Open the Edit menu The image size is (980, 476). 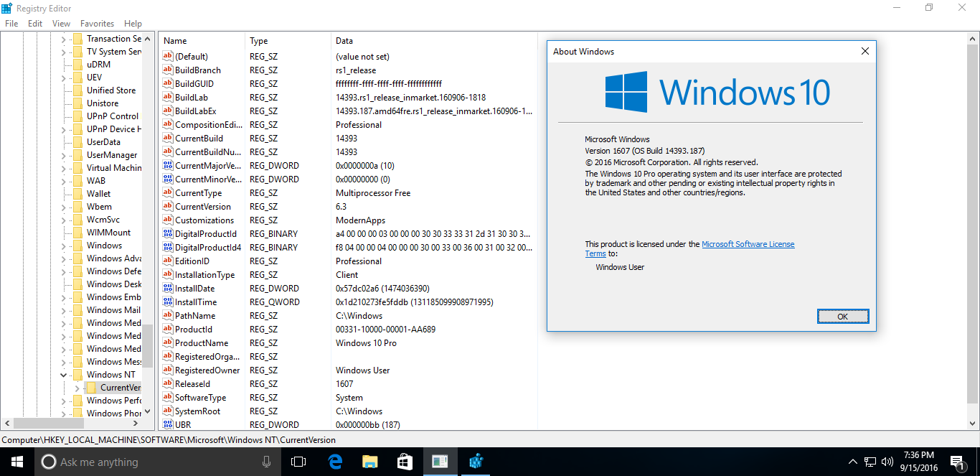pos(35,24)
